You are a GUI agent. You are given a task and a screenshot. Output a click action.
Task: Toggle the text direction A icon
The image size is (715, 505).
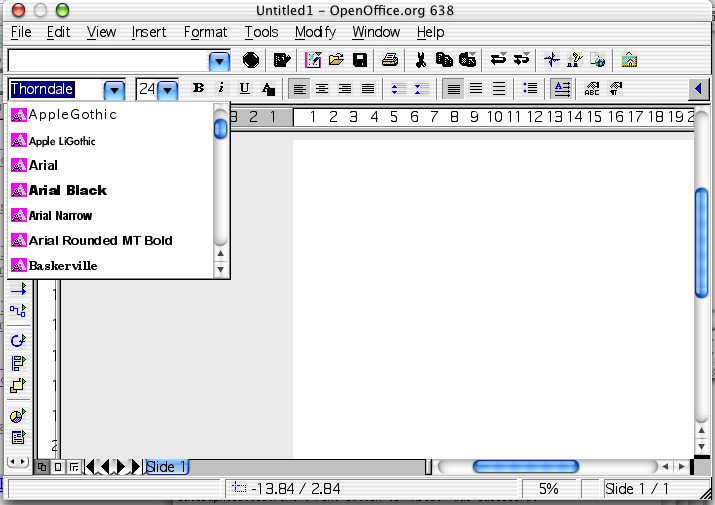(562, 89)
